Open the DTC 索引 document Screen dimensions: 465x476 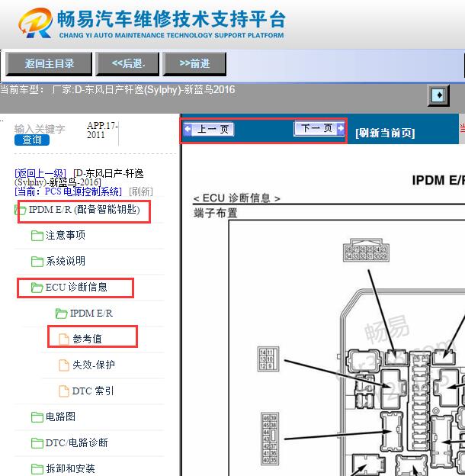(93, 391)
